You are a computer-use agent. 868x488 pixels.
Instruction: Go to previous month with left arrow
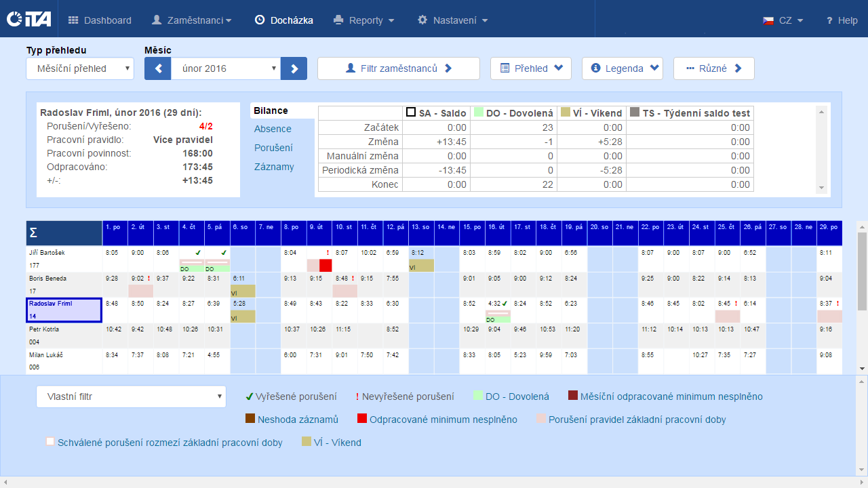[158, 68]
